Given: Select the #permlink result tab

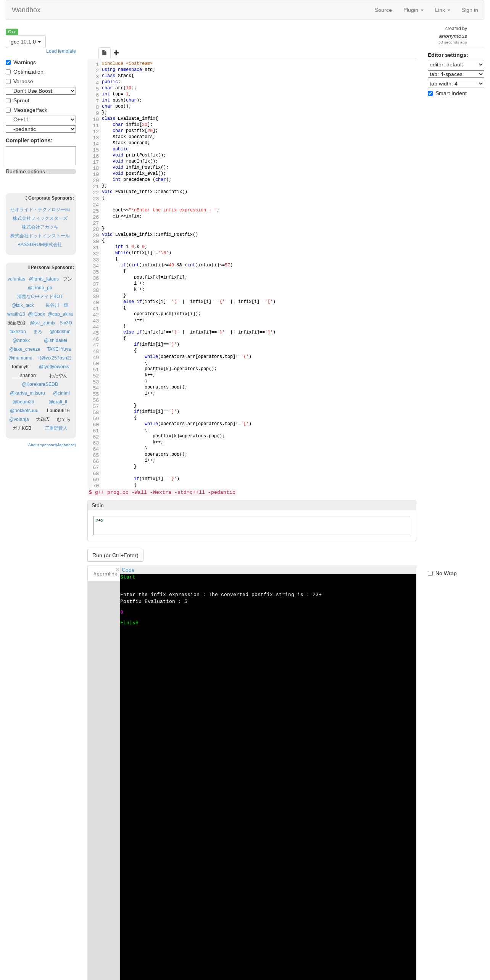Looking at the screenshot, I should (105, 574).
